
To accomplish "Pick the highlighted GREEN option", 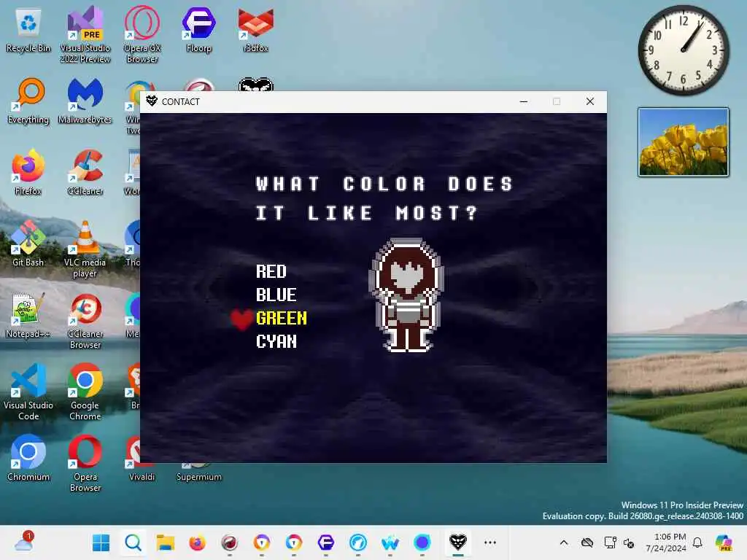I will (x=282, y=318).
